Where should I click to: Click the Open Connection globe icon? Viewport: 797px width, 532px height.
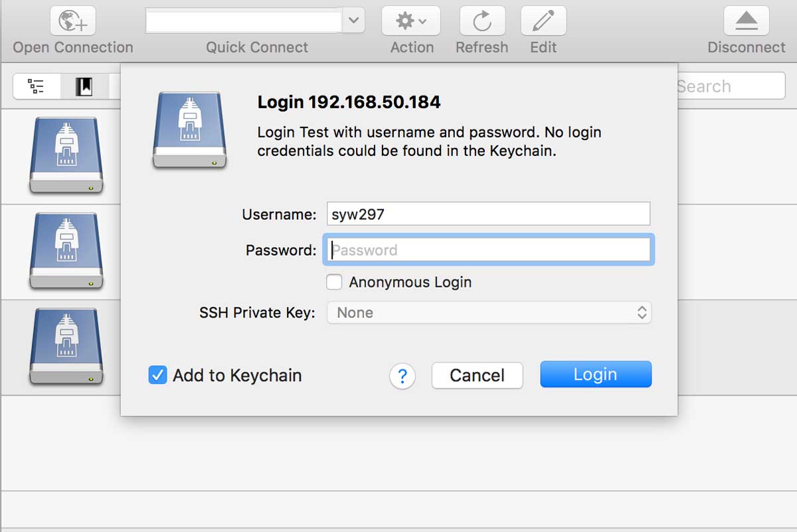(73, 21)
